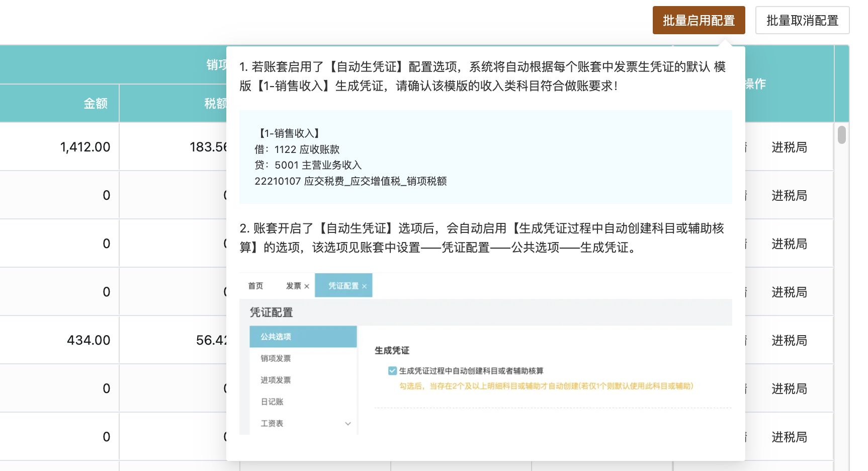Click the 批量启用配置 button
Image resolution: width=868 pixels, height=471 pixels.
point(698,21)
